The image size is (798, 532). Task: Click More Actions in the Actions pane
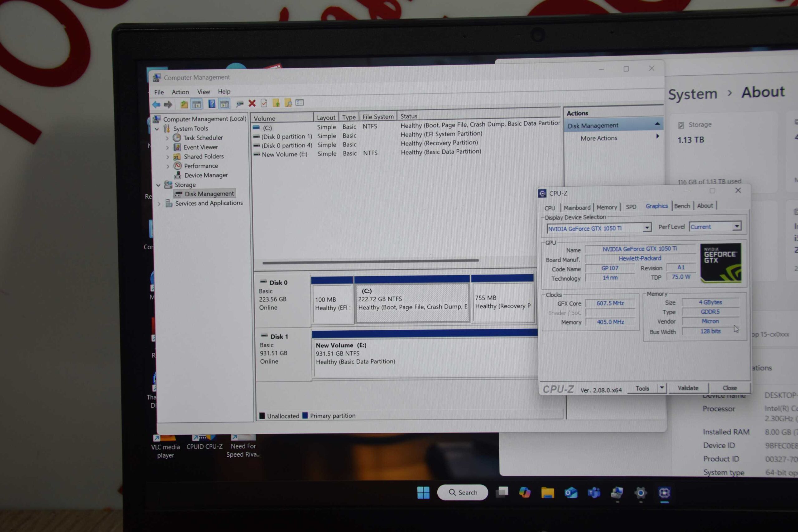point(598,138)
